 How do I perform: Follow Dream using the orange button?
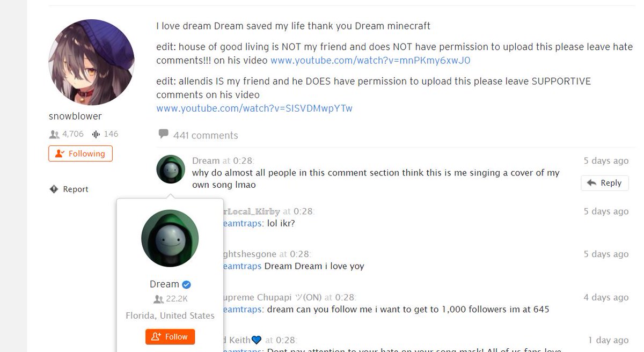(x=170, y=337)
